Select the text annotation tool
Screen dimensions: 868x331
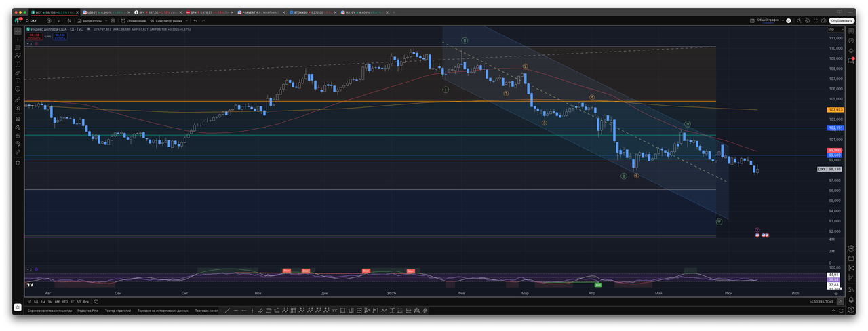pos(18,81)
